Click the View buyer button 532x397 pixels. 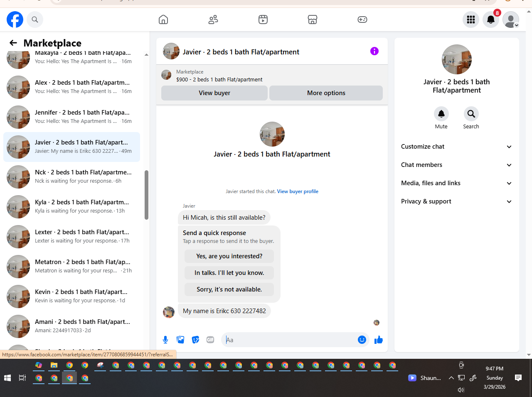(214, 93)
